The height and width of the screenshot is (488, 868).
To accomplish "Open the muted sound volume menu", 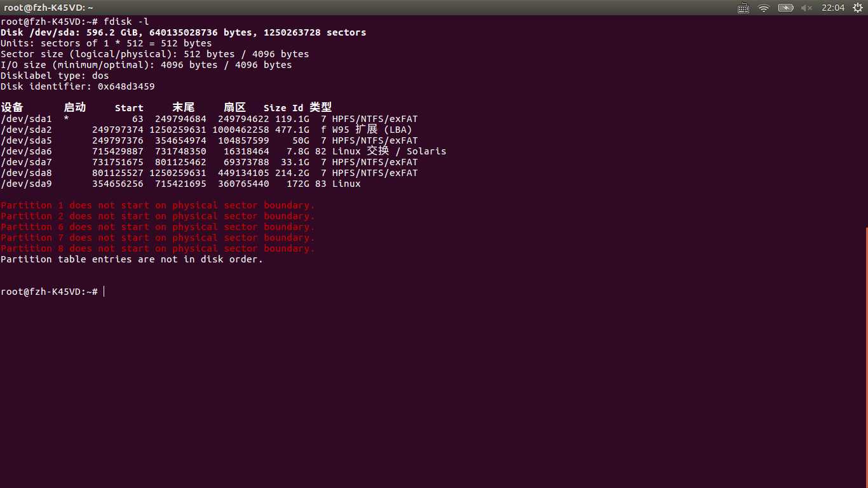I will coord(806,8).
